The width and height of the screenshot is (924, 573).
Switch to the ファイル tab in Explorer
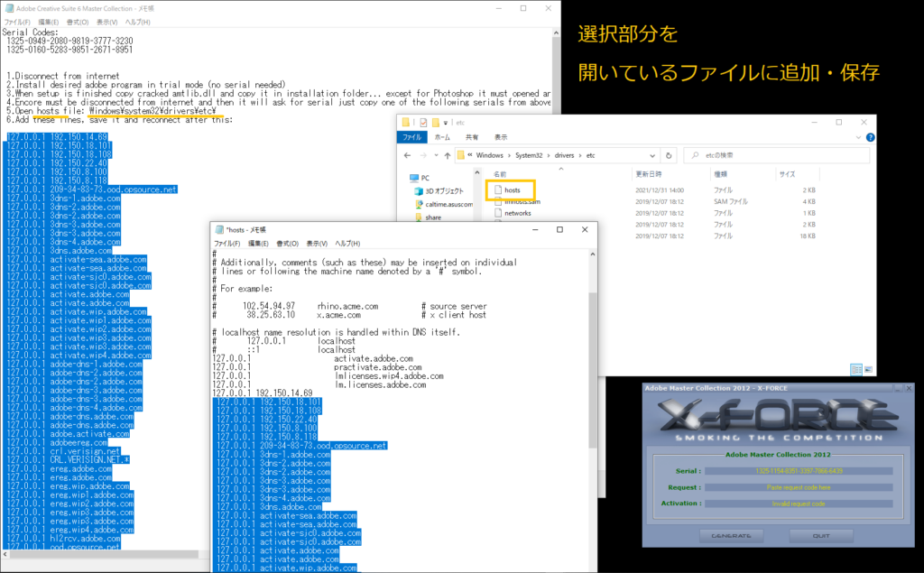point(411,137)
